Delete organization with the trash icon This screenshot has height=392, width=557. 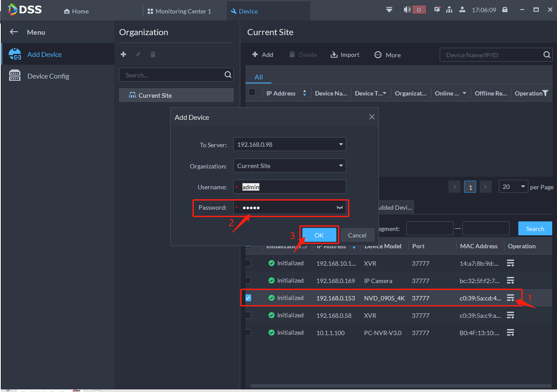pos(153,54)
